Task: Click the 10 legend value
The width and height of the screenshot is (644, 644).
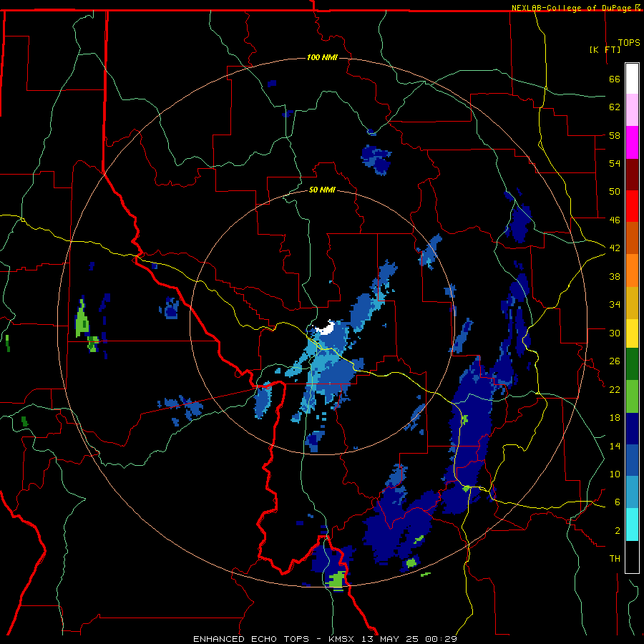Action: 615,474
